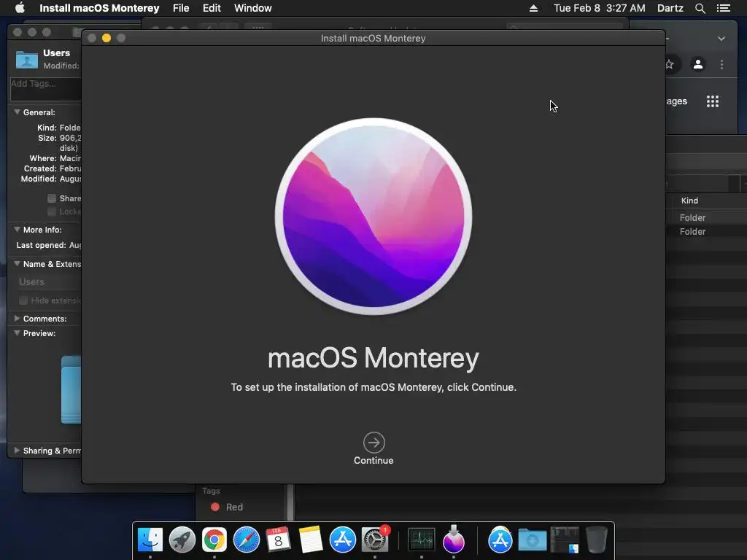This screenshot has height=560, width=747.
Task: Click the menu bar date and time
Action: click(x=600, y=8)
